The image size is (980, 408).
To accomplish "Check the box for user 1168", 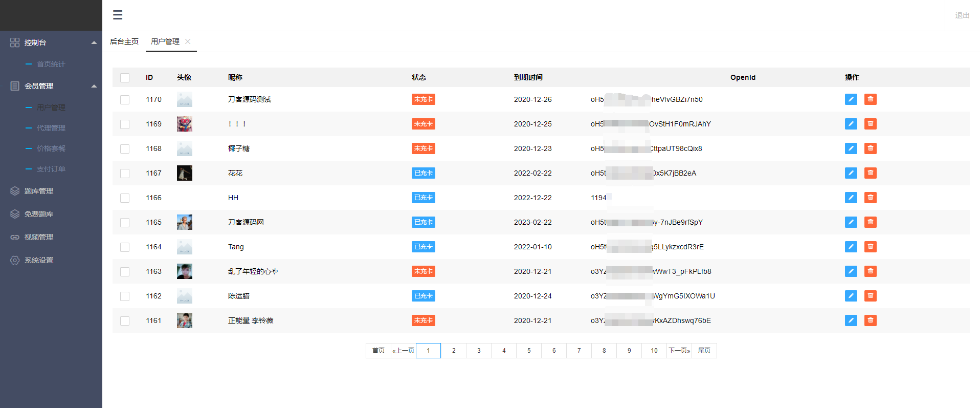I will click(125, 149).
